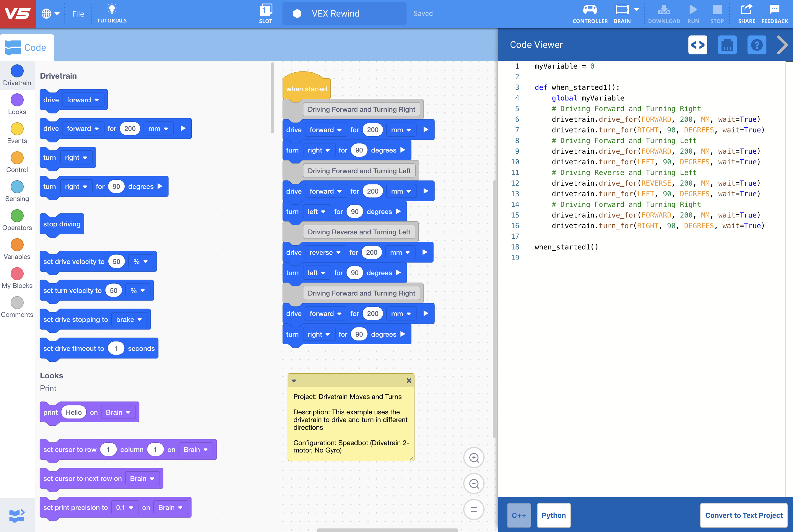The height and width of the screenshot is (532, 793).
Task: Toggle the Code Viewer brackets button
Action: 697,45
